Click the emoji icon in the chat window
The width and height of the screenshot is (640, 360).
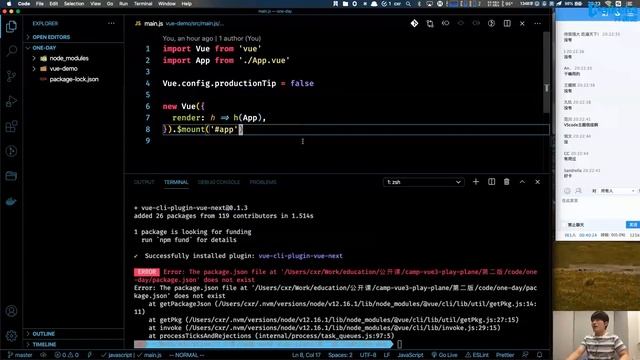[567, 191]
